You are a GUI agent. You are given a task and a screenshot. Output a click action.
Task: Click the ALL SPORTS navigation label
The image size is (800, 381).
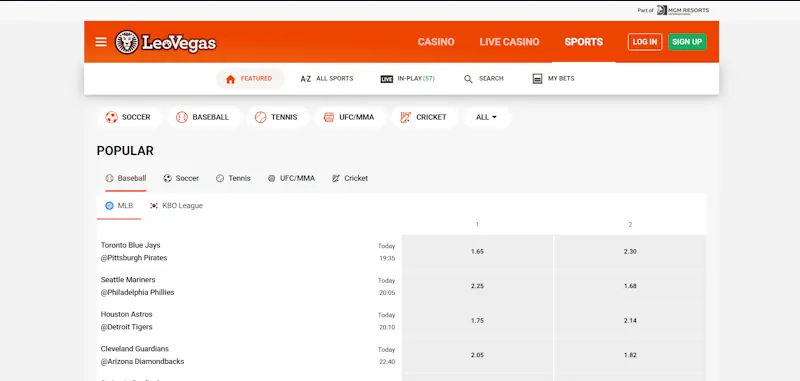pos(335,79)
